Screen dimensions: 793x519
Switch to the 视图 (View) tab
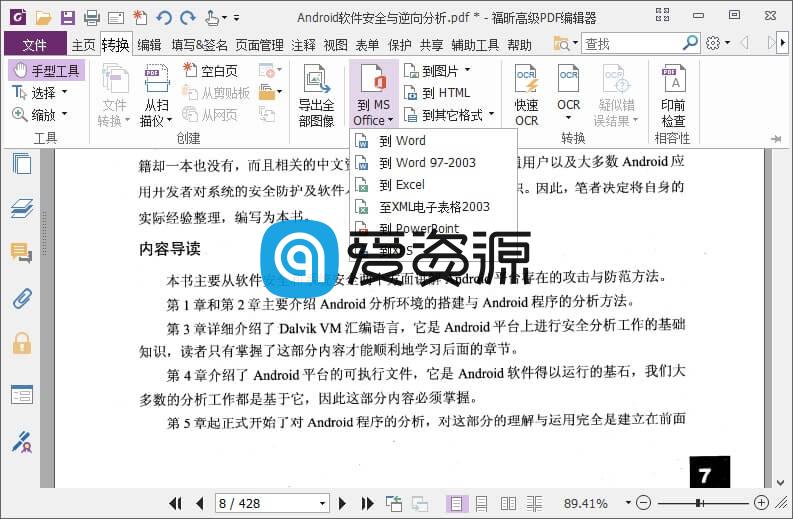335,45
